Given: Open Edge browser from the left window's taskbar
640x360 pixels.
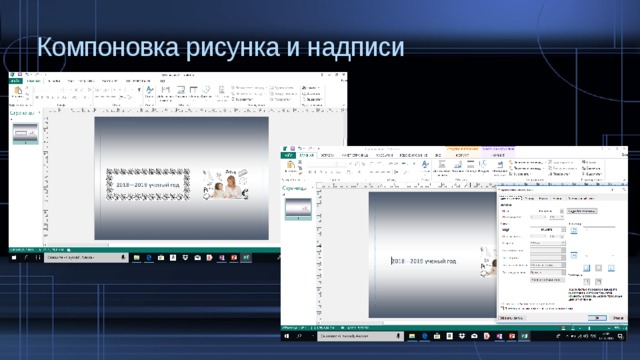Looking at the screenshot, I should tap(149, 258).
